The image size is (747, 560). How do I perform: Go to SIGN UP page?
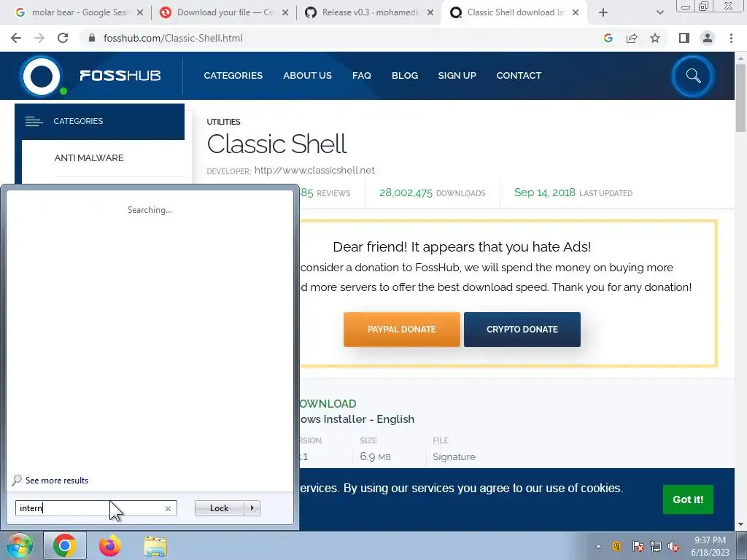[457, 76]
